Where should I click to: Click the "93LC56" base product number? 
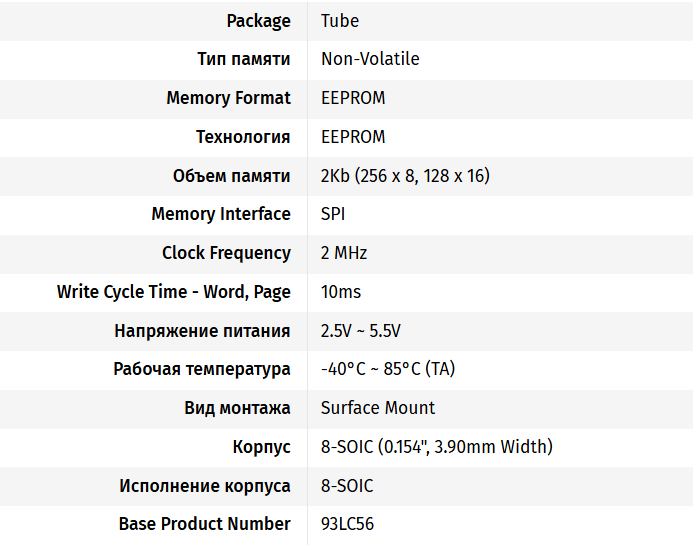pyautogui.click(x=347, y=524)
